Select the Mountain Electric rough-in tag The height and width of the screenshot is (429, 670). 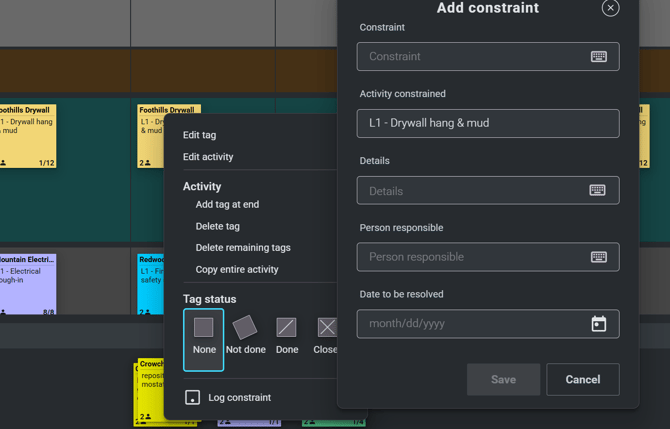pyautogui.click(x=28, y=284)
